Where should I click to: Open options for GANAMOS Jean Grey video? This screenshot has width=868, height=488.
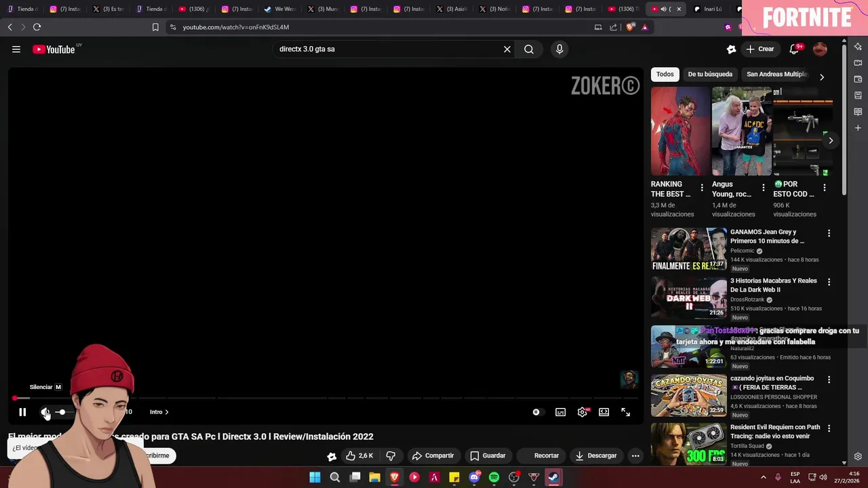point(829,233)
